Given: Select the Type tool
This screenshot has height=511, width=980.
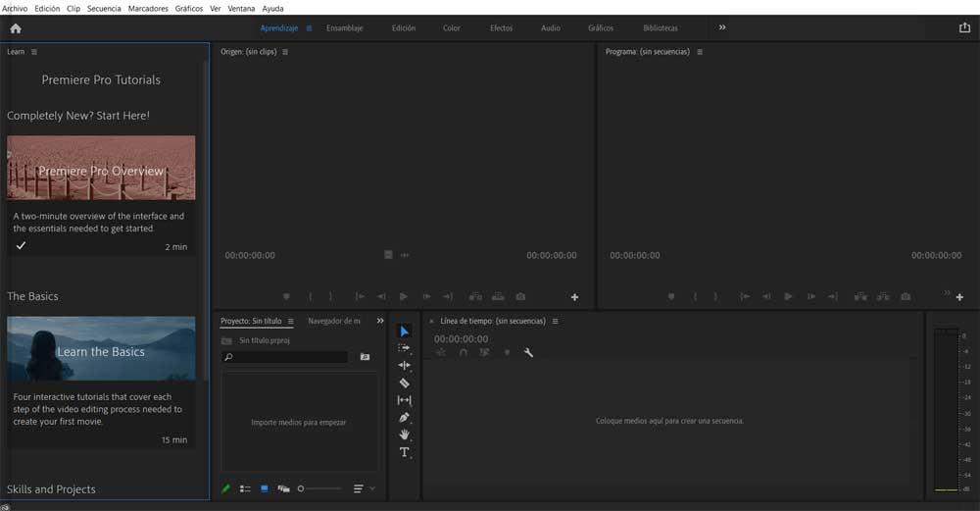Looking at the screenshot, I should (405, 452).
